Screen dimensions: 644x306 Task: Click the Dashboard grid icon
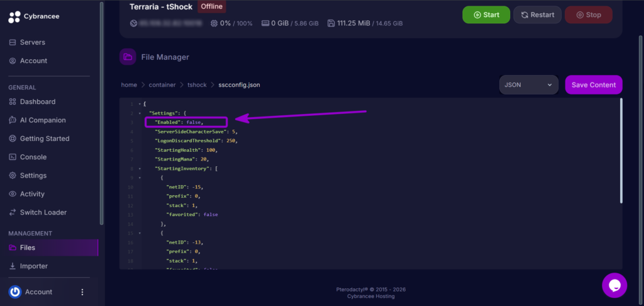13,101
